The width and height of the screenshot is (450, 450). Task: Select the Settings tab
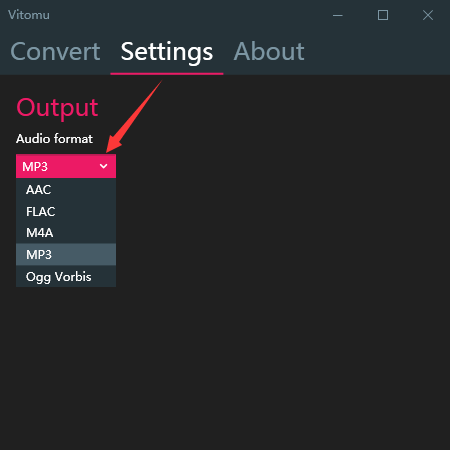point(167,52)
